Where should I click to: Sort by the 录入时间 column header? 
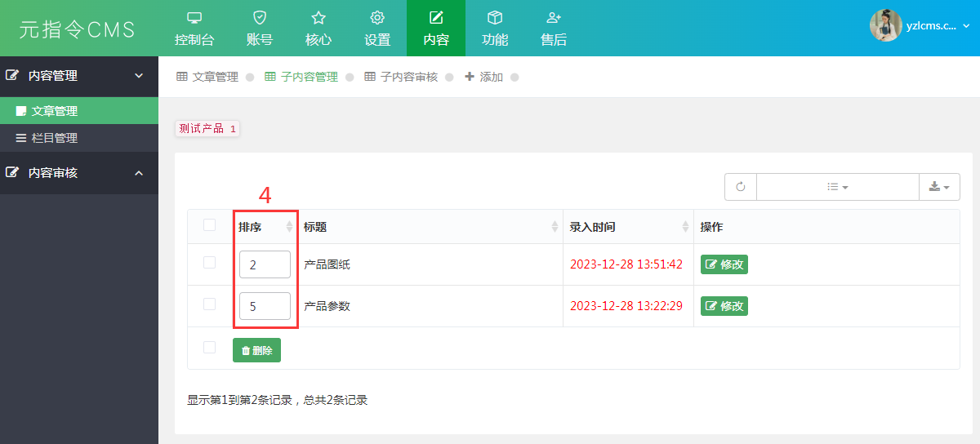pyautogui.click(x=628, y=227)
